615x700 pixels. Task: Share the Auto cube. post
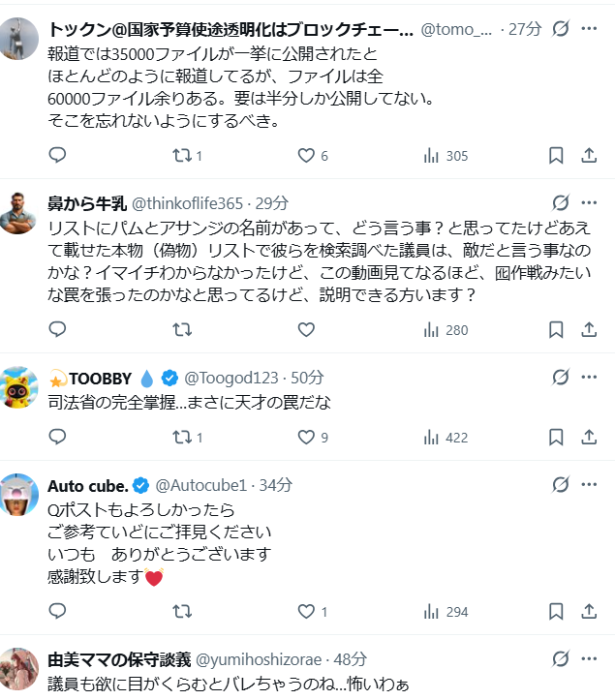pos(588,612)
